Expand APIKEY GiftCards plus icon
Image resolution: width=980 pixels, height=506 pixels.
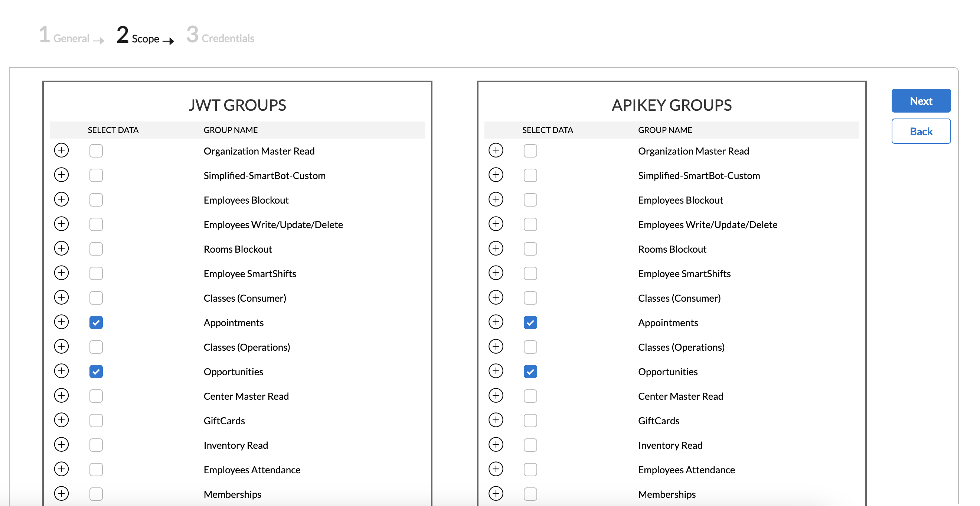click(496, 420)
